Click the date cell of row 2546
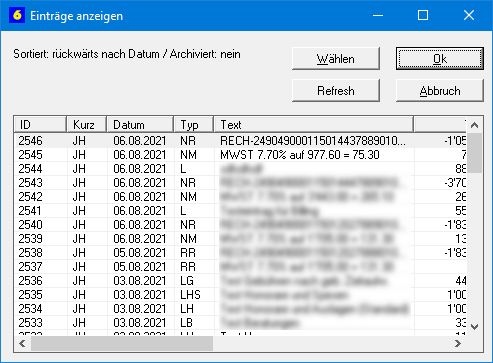The width and height of the screenshot is (493, 363). point(139,141)
